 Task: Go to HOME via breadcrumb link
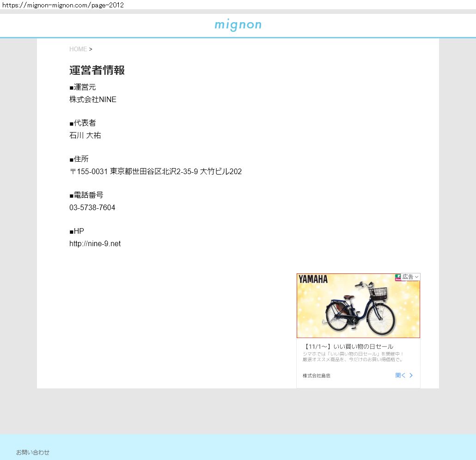[78, 49]
